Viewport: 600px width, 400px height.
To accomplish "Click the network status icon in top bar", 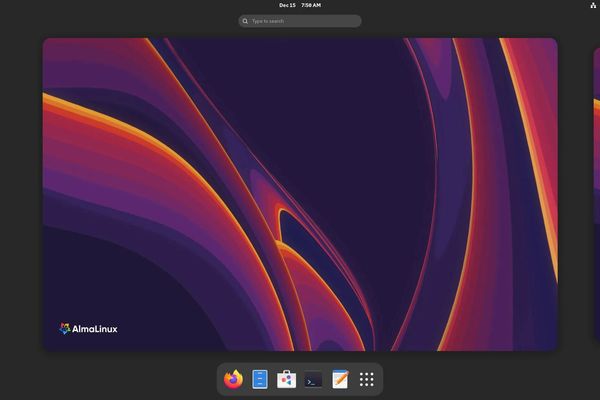I will coord(593,5).
